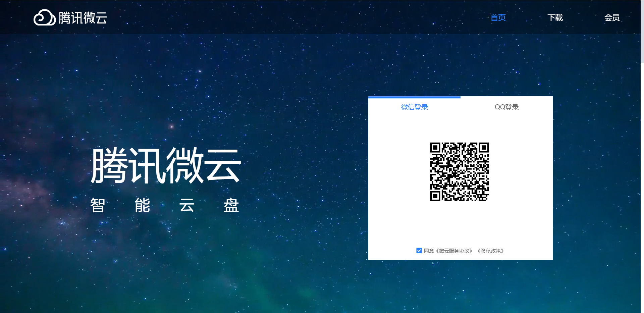Image resolution: width=644 pixels, height=313 pixels.
Task: View the 《隐私政策》 privacy policy
Action: (x=490, y=250)
